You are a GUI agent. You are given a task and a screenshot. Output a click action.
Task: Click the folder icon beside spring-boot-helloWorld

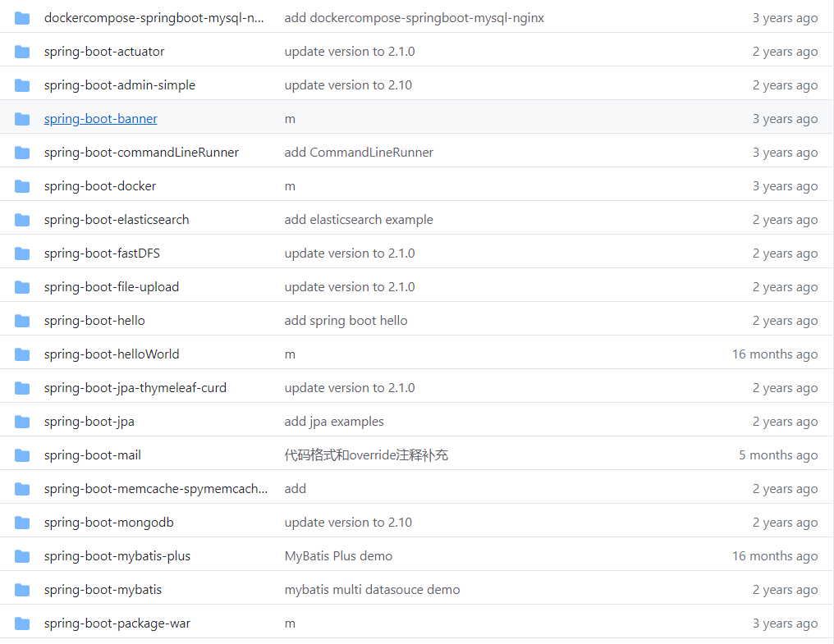(x=22, y=354)
